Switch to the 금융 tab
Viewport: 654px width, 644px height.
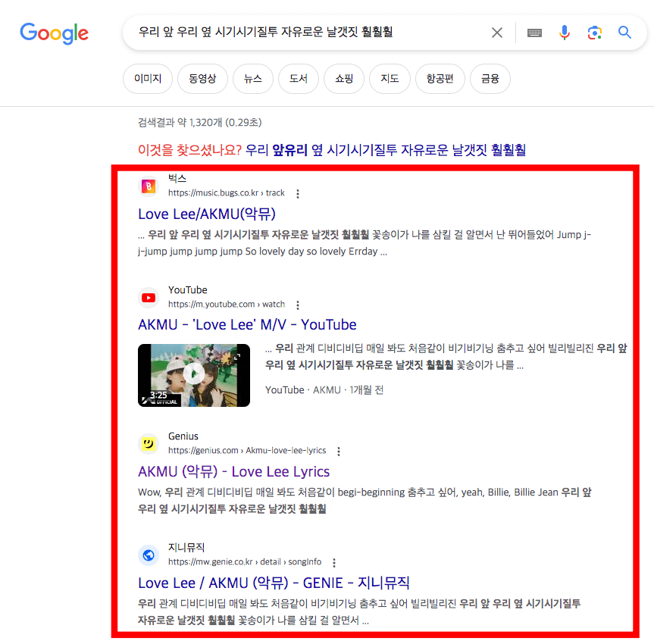(x=490, y=79)
